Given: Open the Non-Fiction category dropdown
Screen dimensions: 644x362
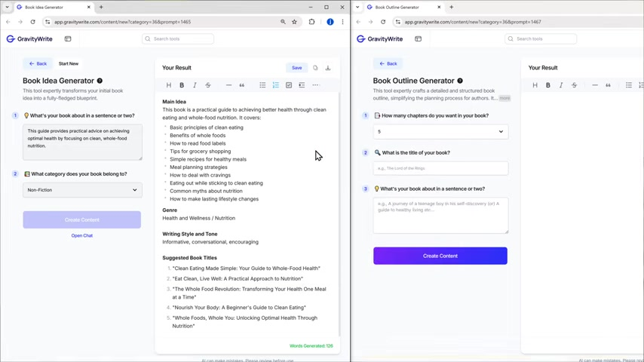Looking at the screenshot, I should (x=82, y=190).
